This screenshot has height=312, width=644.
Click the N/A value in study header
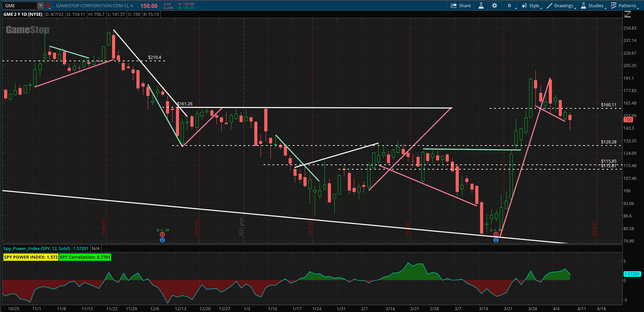pos(96,248)
